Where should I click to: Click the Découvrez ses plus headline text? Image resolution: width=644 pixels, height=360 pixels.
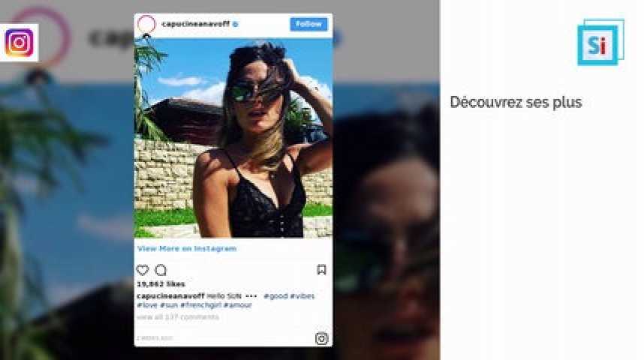click(x=516, y=102)
